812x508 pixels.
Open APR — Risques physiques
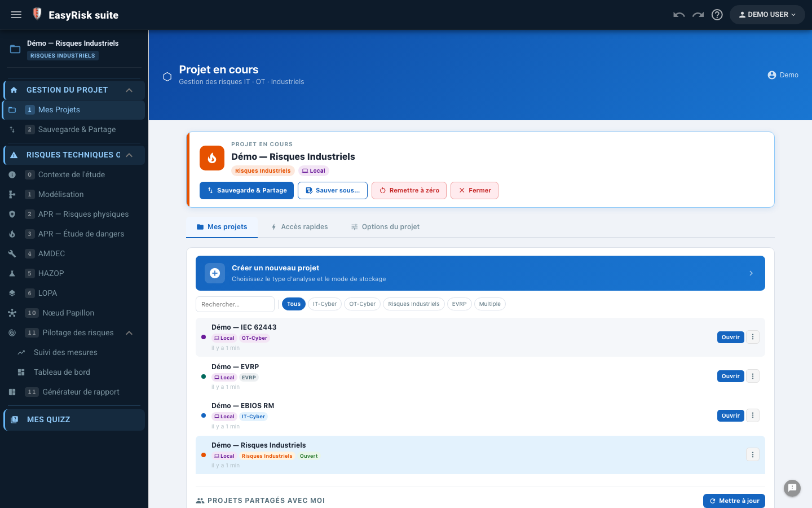tap(74, 214)
